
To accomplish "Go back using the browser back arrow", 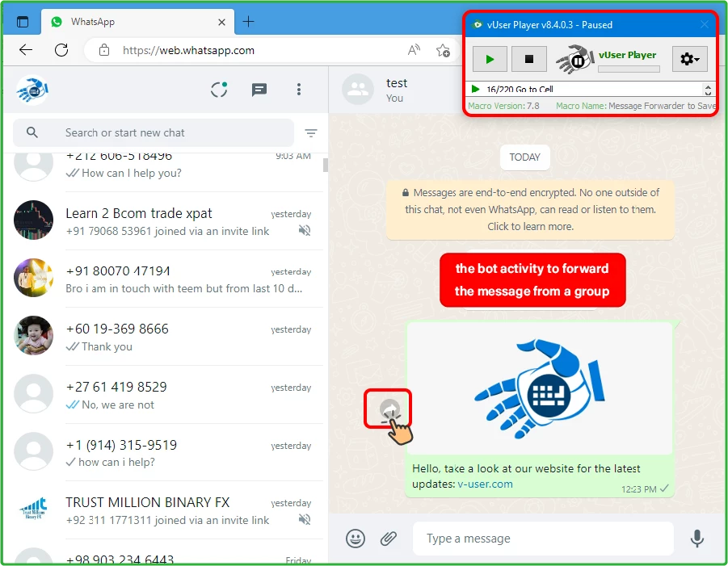I will tap(26, 49).
